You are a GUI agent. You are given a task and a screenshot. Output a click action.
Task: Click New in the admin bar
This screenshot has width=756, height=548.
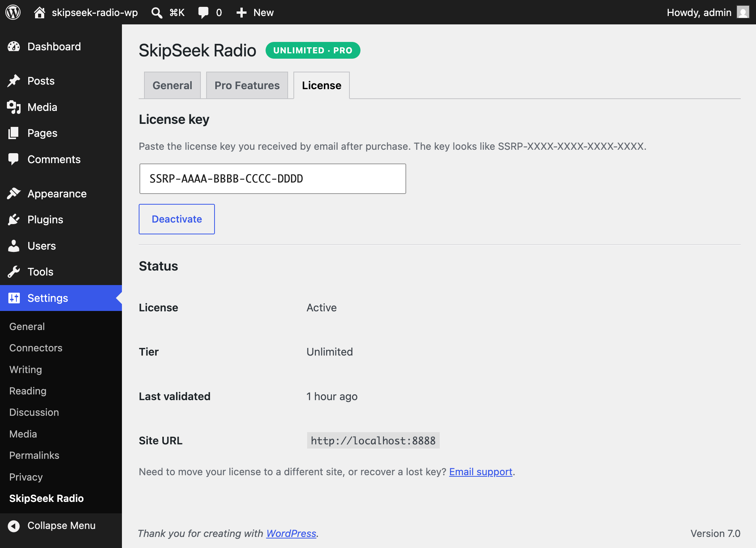click(263, 13)
